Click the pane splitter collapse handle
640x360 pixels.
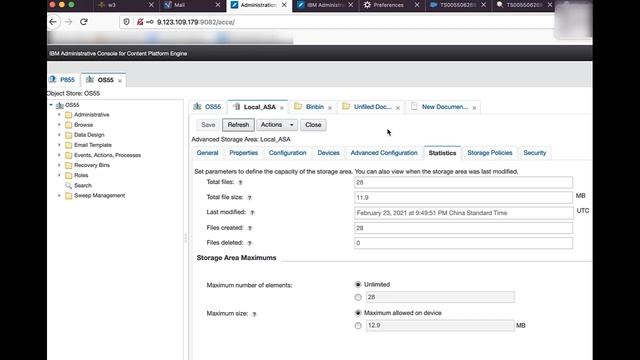pos(186,238)
